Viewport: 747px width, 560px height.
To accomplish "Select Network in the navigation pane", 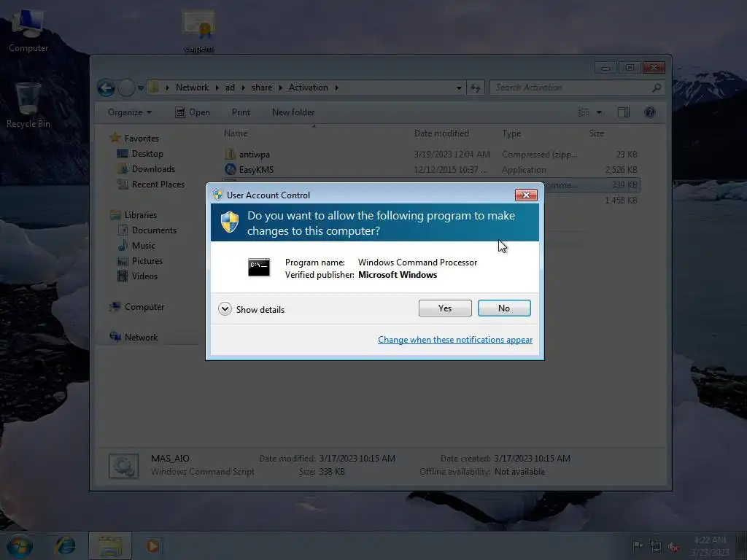I will pos(141,337).
